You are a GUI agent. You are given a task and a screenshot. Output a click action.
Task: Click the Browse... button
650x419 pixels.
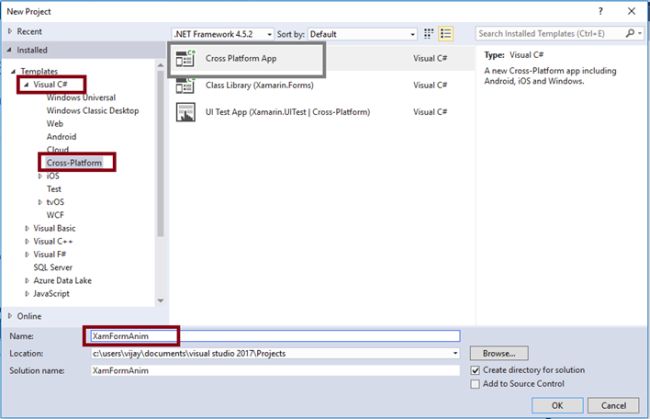[x=499, y=354]
